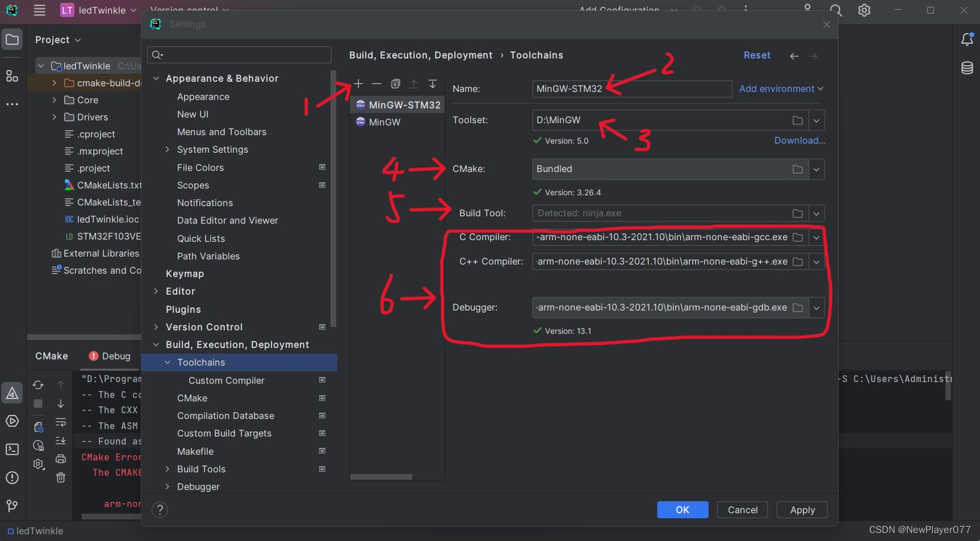Image resolution: width=980 pixels, height=541 pixels.
Task: Click Search Everywhere magnifier icon
Action: [x=836, y=10]
